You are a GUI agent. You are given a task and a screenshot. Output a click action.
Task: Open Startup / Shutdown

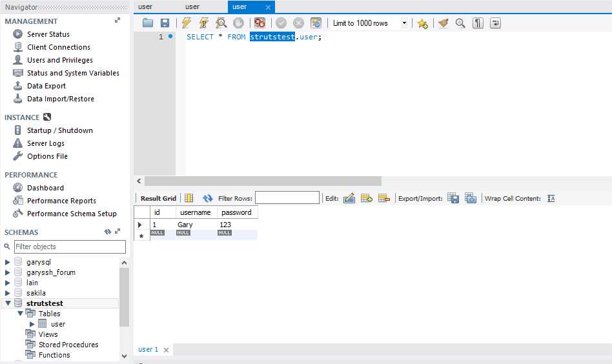pos(60,130)
